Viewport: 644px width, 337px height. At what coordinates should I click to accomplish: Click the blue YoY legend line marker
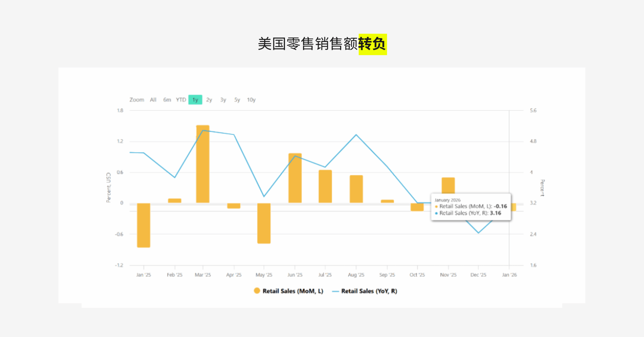[x=335, y=291]
